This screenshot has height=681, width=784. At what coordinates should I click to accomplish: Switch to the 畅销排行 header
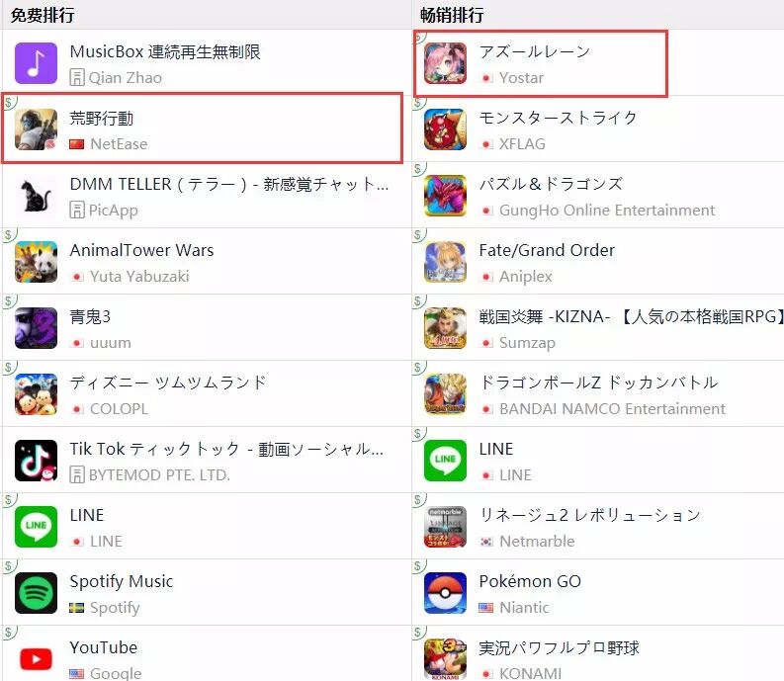[x=452, y=15]
